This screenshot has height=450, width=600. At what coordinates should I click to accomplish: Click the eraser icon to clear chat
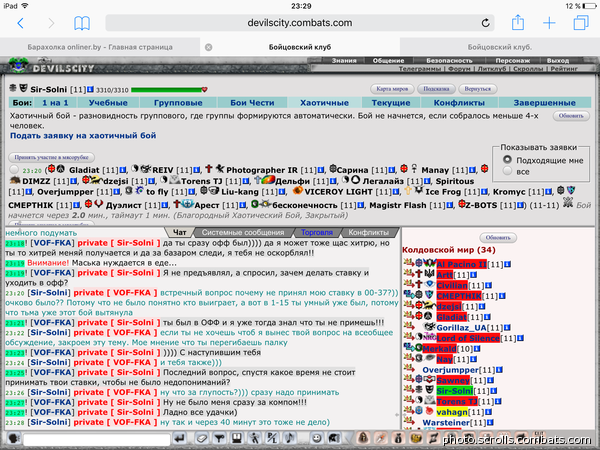(202, 438)
